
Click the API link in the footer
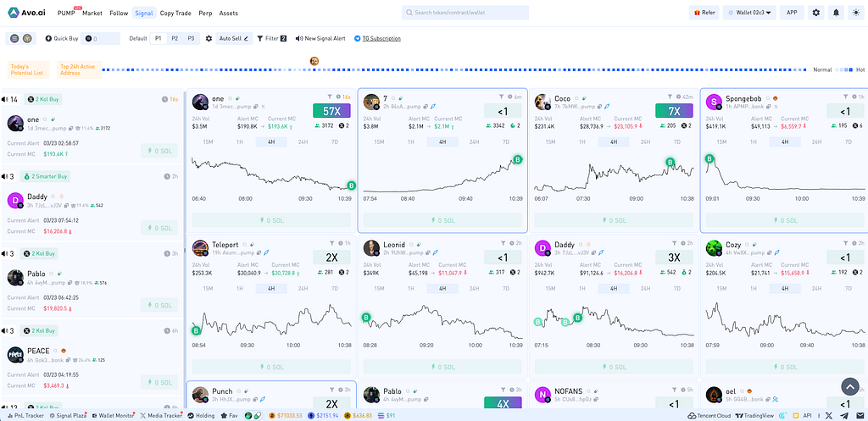pos(807,415)
